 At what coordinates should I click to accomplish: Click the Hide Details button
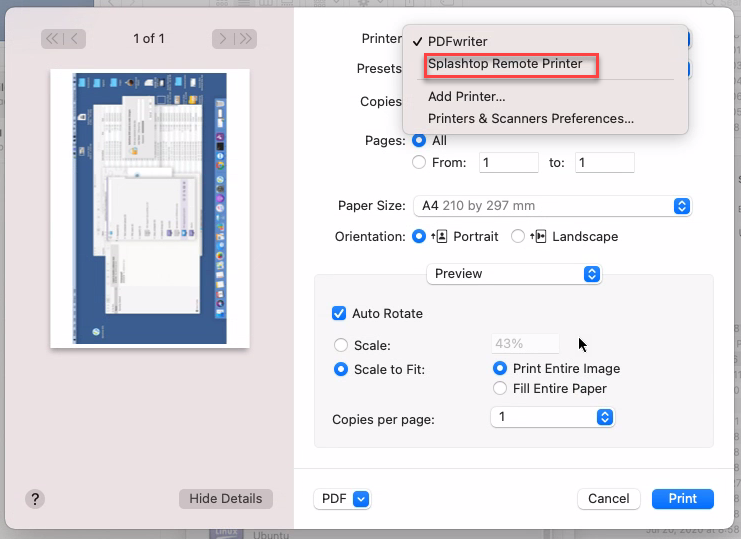[226, 499]
